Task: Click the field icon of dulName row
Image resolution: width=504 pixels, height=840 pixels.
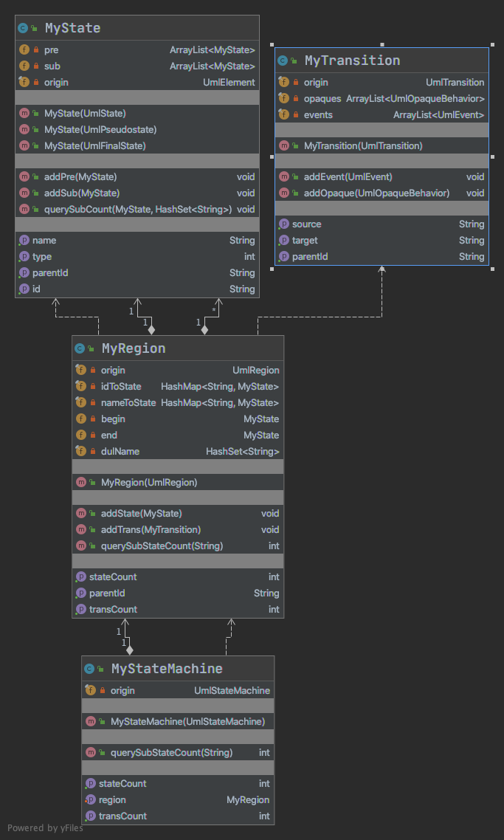Action: tap(81, 452)
